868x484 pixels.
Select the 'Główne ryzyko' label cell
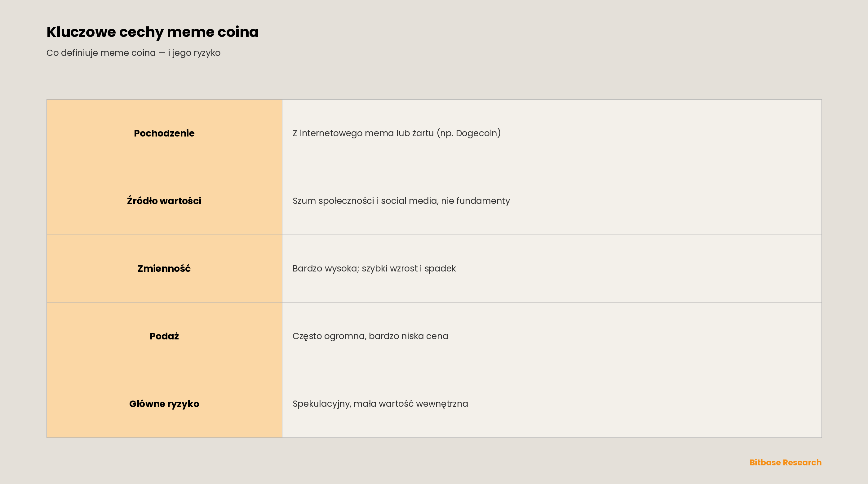click(164, 404)
